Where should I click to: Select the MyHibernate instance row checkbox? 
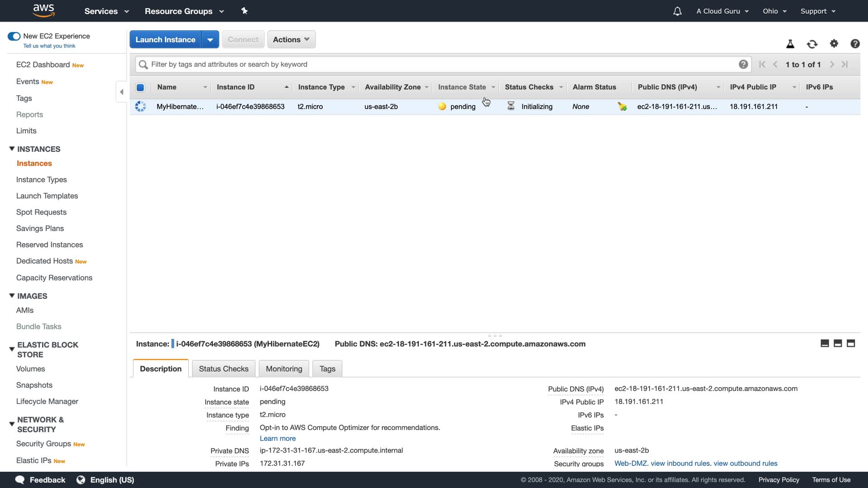[141, 107]
